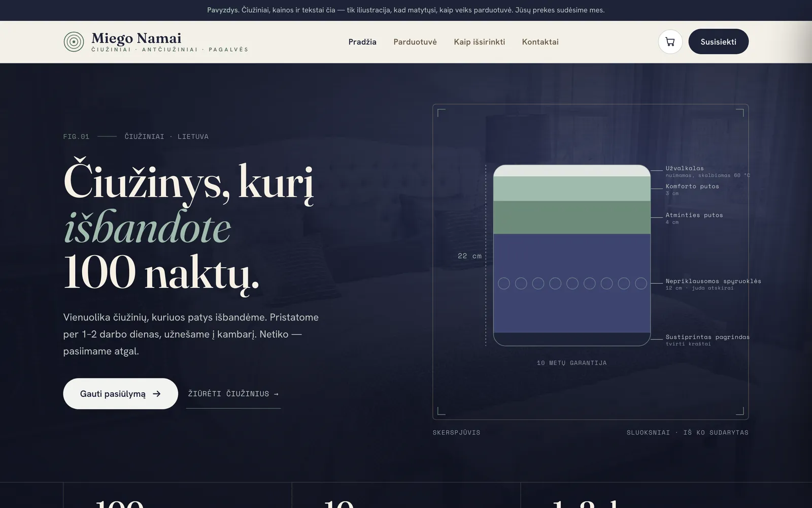The image size is (812, 508).
Task: Select the Komforto putos label
Action: click(x=692, y=186)
